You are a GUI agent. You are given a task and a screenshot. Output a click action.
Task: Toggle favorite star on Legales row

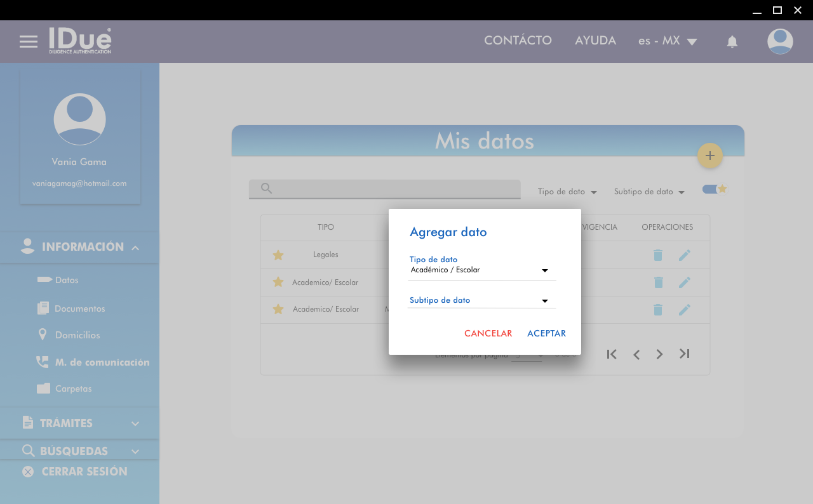click(x=278, y=255)
